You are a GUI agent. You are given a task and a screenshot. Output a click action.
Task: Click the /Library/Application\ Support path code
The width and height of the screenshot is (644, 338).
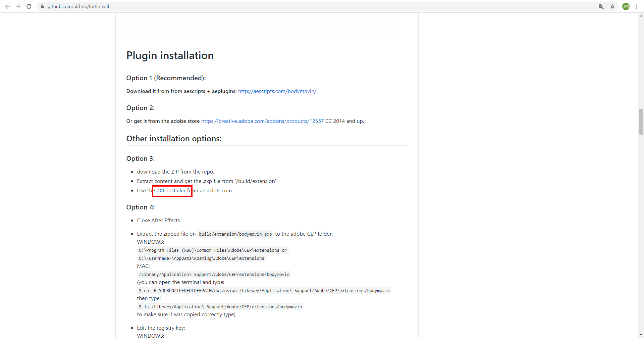[x=214, y=274]
